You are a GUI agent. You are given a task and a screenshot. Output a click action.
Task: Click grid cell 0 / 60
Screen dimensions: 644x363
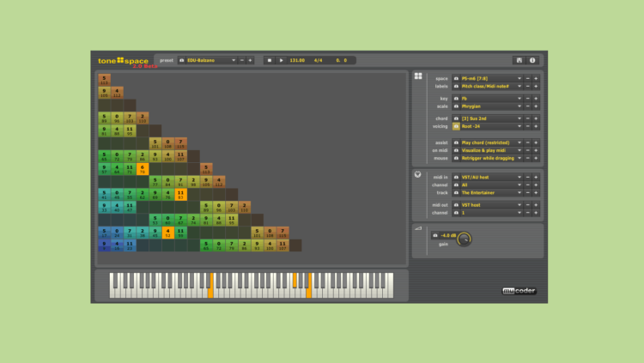coord(168,220)
